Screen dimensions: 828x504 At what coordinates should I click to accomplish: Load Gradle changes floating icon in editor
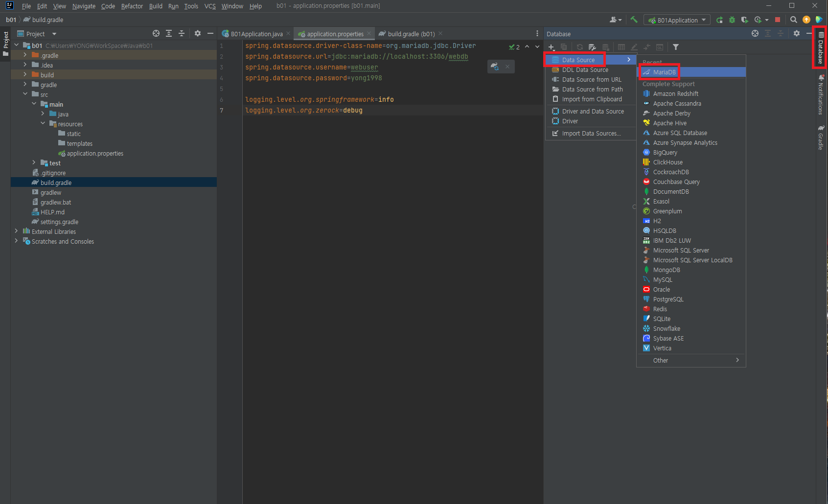pos(495,67)
